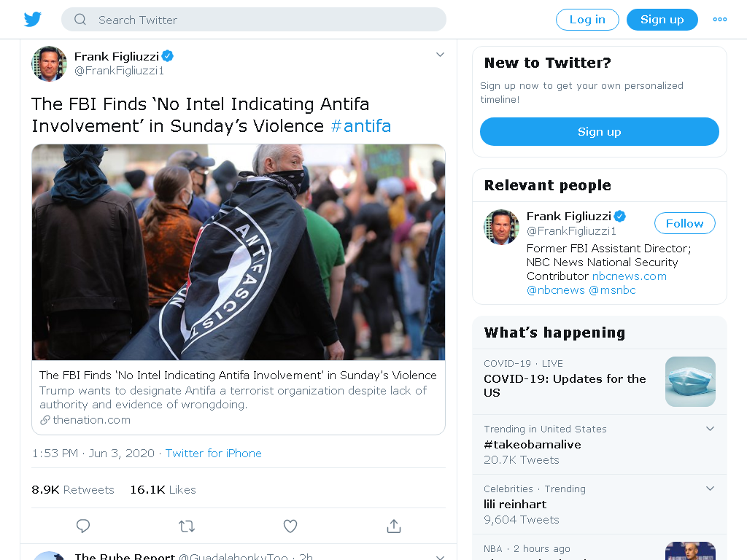Follow Frank Figliuzzi in Relevant people
The height and width of the screenshot is (560, 747).
[684, 223]
